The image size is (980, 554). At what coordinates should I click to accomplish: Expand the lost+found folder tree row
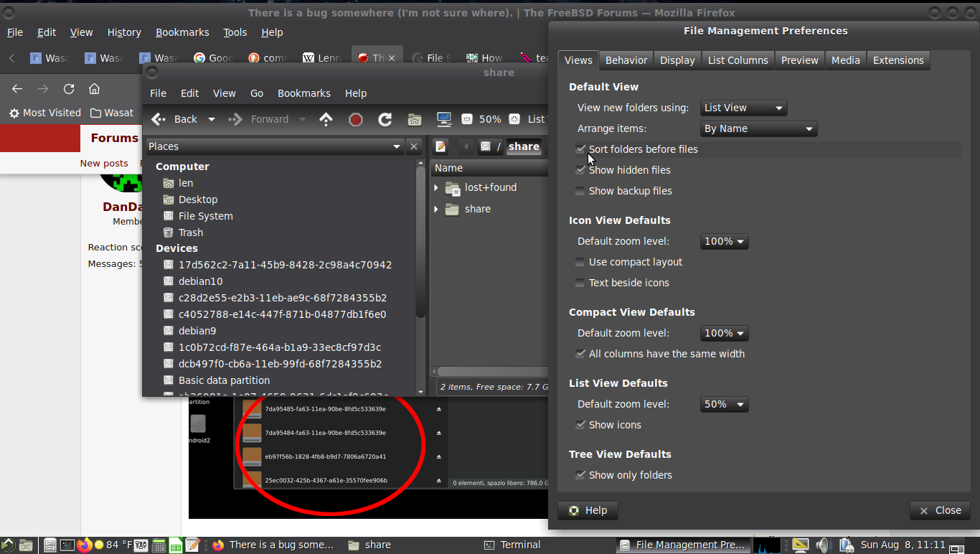(x=436, y=187)
